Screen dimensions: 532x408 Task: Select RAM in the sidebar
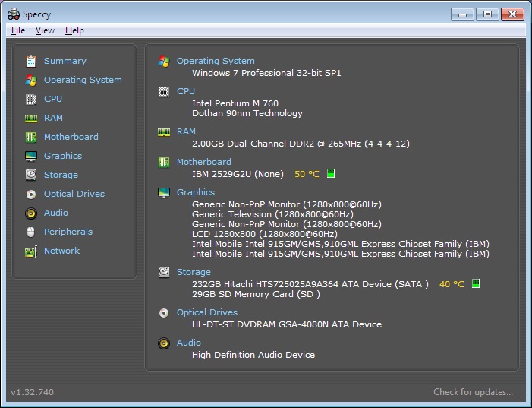tap(53, 118)
